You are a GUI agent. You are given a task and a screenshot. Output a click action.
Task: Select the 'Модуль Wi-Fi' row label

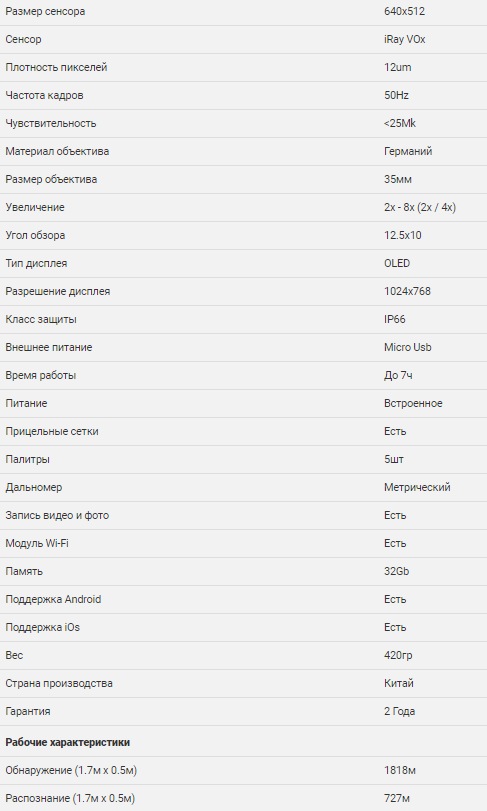37,543
